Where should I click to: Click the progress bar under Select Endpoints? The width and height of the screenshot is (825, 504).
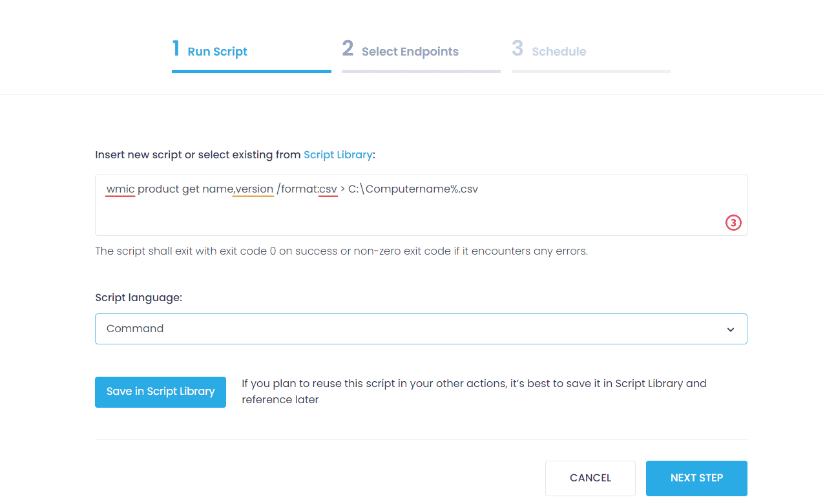(x=421, y=71)
